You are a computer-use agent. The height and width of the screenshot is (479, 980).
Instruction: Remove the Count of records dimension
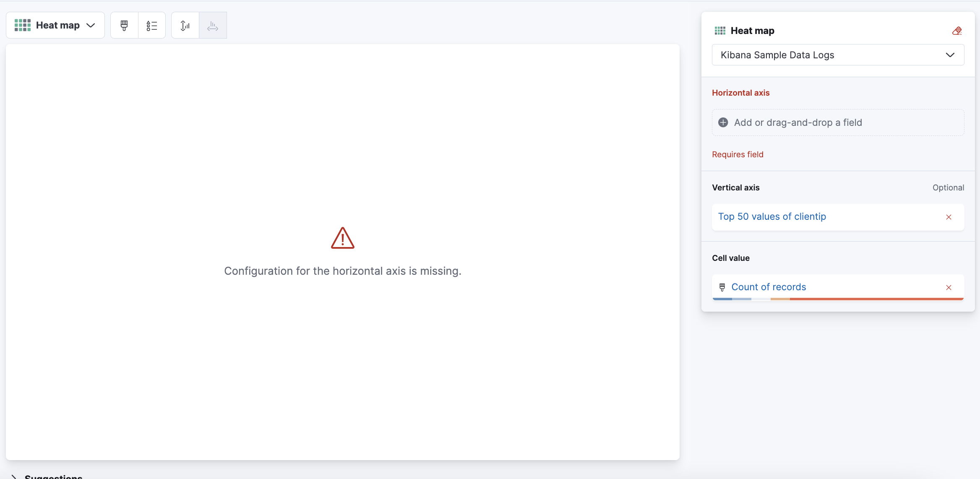[x=949, y=287]
